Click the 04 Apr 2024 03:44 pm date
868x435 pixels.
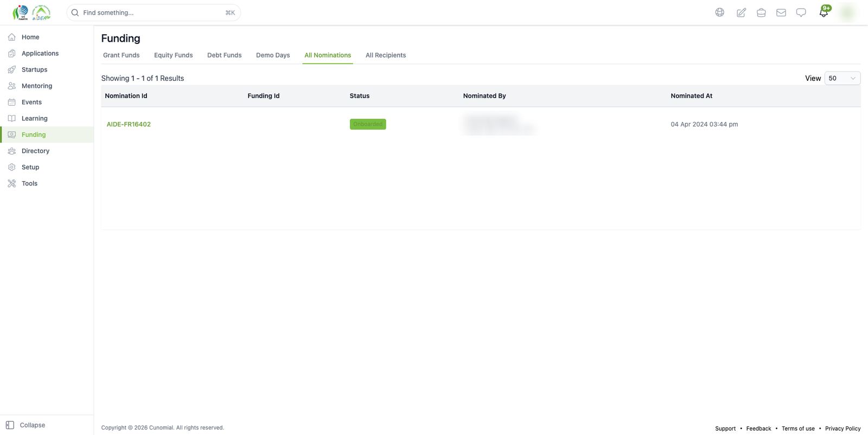tap(704, 124)
